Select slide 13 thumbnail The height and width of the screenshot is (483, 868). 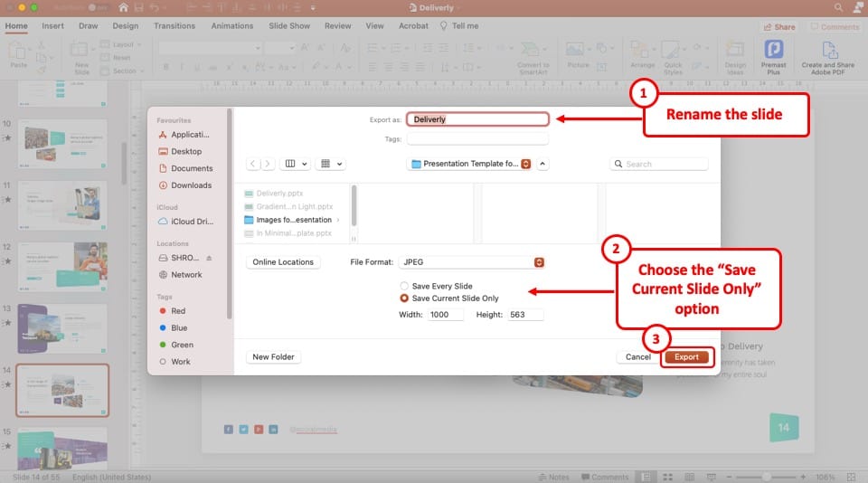tap(62, 328)
